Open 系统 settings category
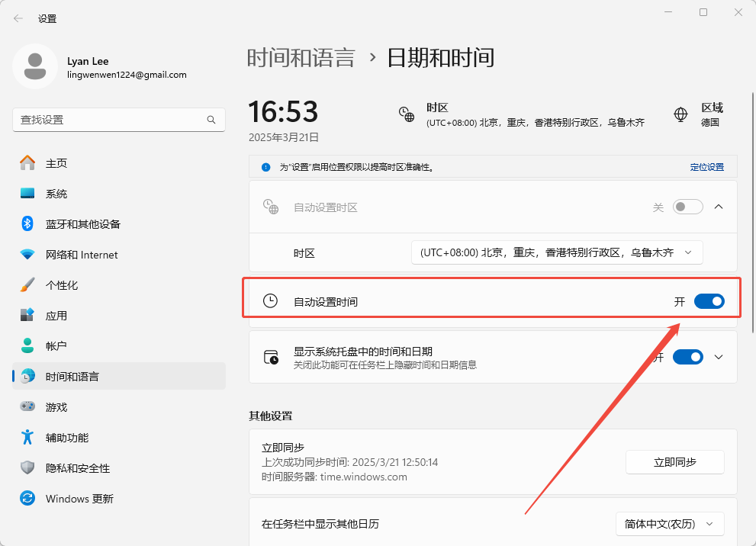756x546 pixels. pos(118,193)
